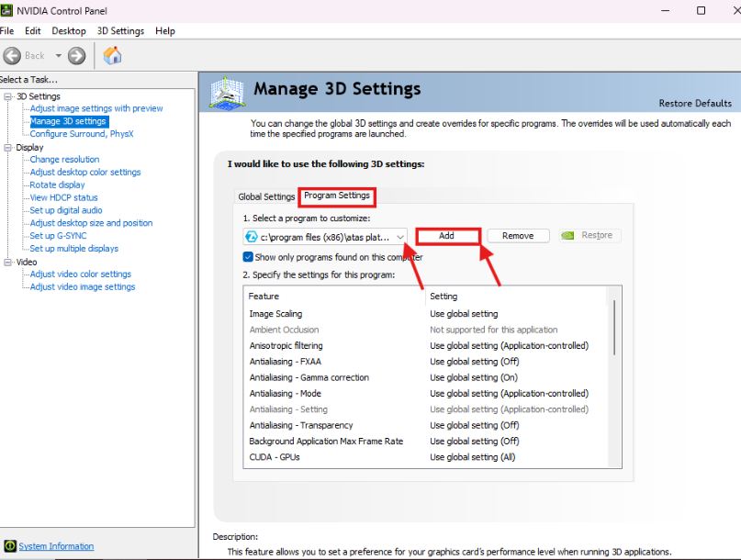Viewport: 741px width, 560px height.
Task: Click the Add button
Action: (446, 236)
